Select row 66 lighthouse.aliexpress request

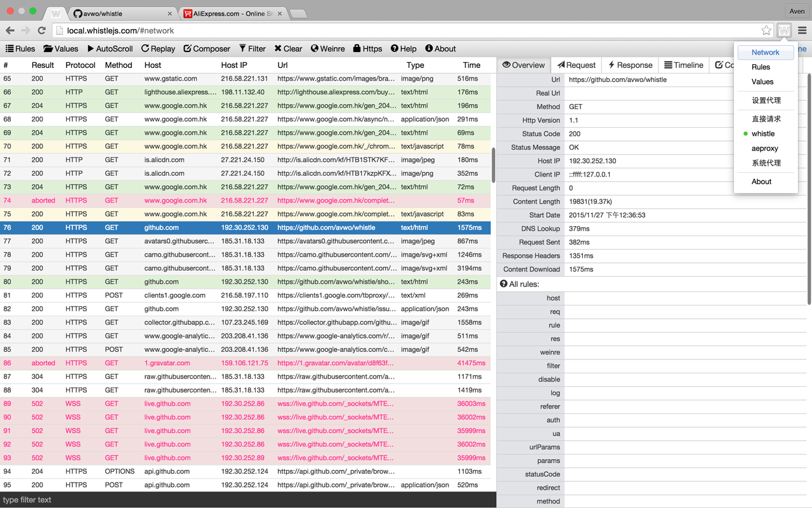[246, 92]
